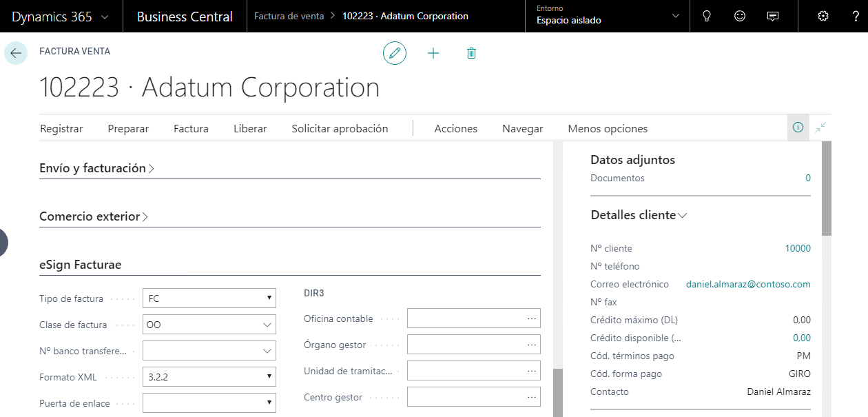Open Centro gestor lookup ellipsis
Screen dimensions: 868x417
(532, 397)
